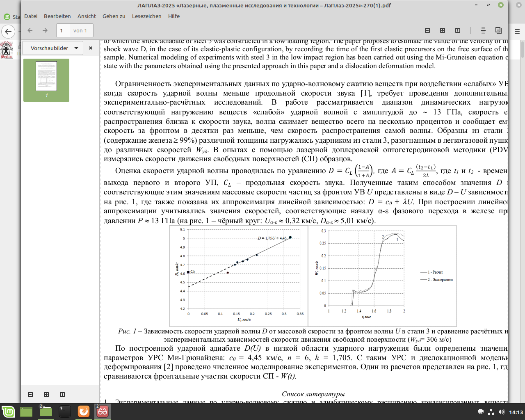Open the volume control tray icon
The image size is (525, 420).
click(501, 412)
